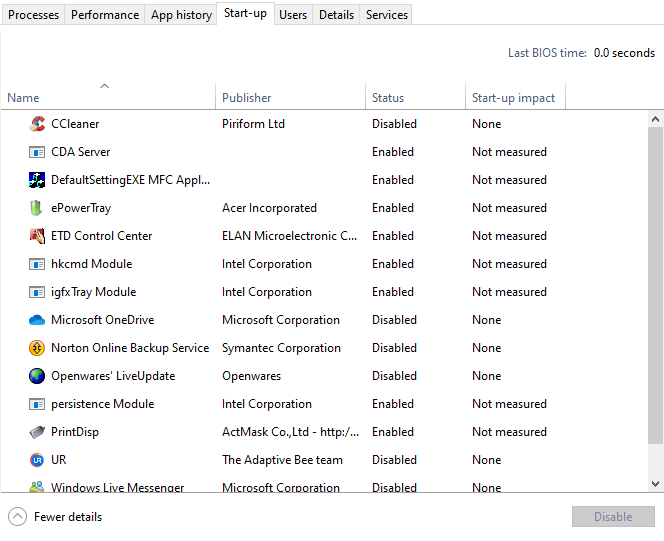The image size is (664, 541).
Task: Click the CCleaner icon in the list
Action: point(37,124)
